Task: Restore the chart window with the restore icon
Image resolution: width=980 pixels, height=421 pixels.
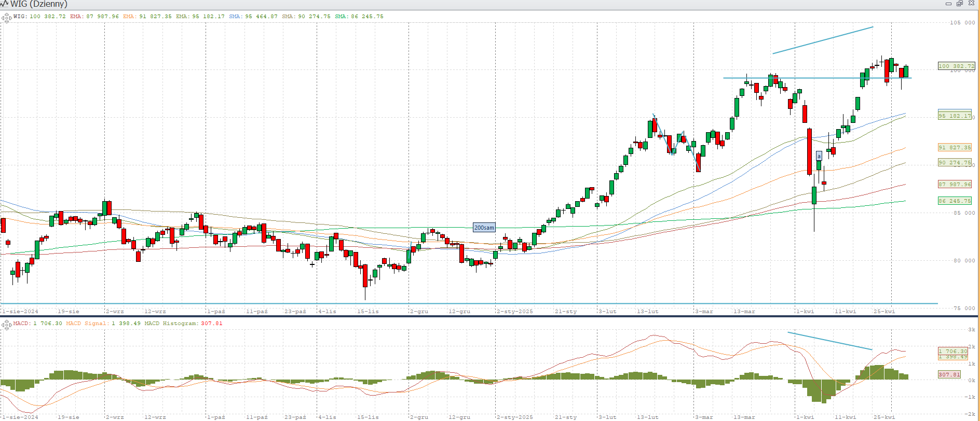Action: click(x=959, y=4)
